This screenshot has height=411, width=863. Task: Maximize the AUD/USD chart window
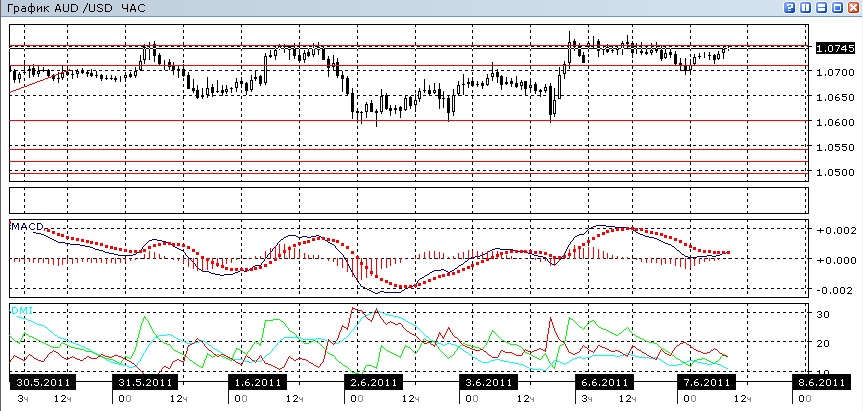pos(838,7)
